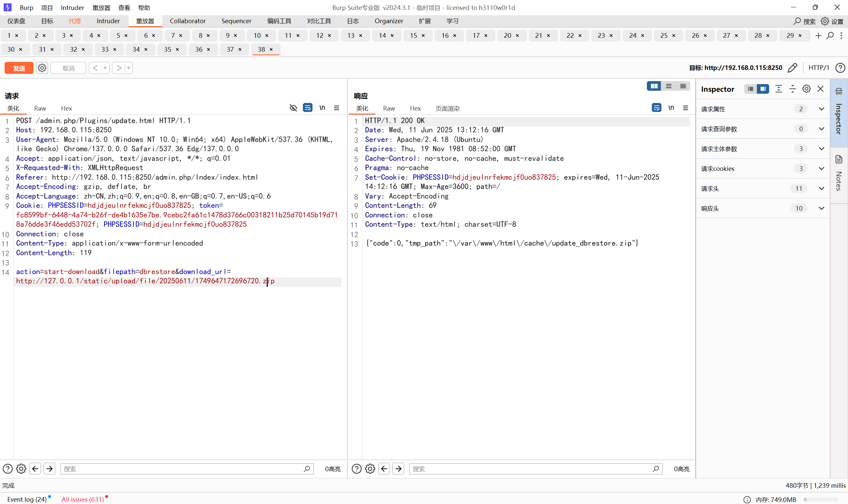848x504 pixels.
Task: Open help icon beside HTTP/1
Action: point(840,68)
